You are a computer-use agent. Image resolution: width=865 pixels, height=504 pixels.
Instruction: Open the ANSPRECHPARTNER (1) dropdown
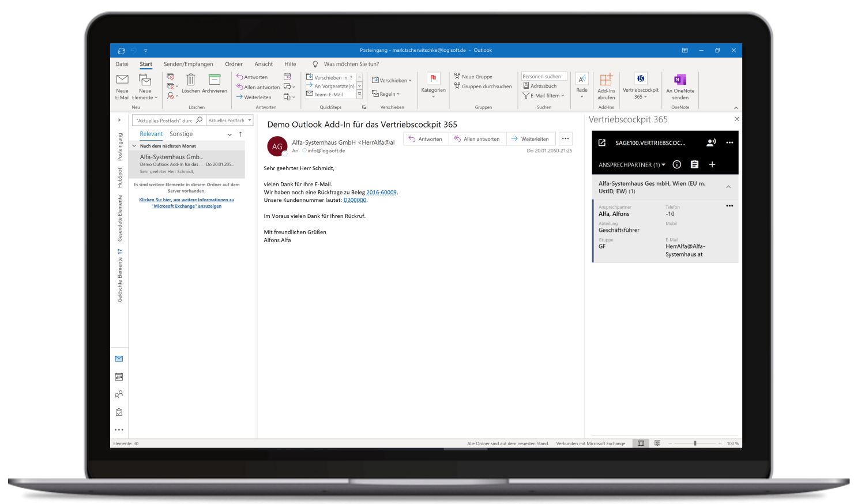pos(631,165)
